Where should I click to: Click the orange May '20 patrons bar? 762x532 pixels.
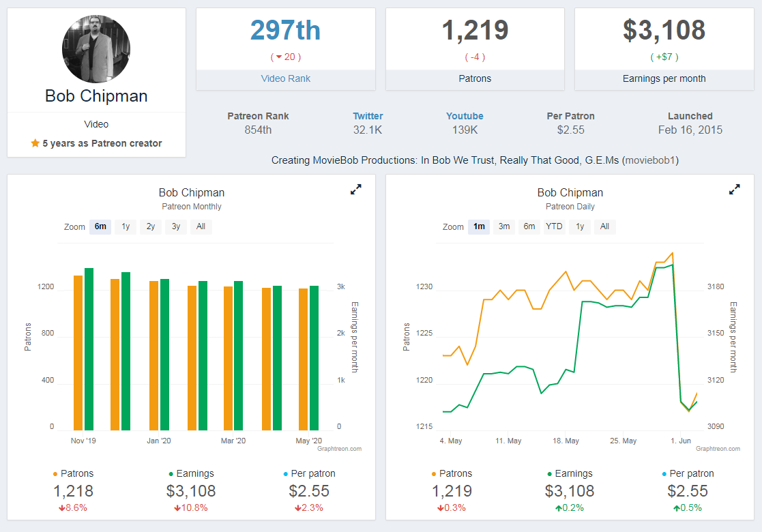tap(304, 359)
